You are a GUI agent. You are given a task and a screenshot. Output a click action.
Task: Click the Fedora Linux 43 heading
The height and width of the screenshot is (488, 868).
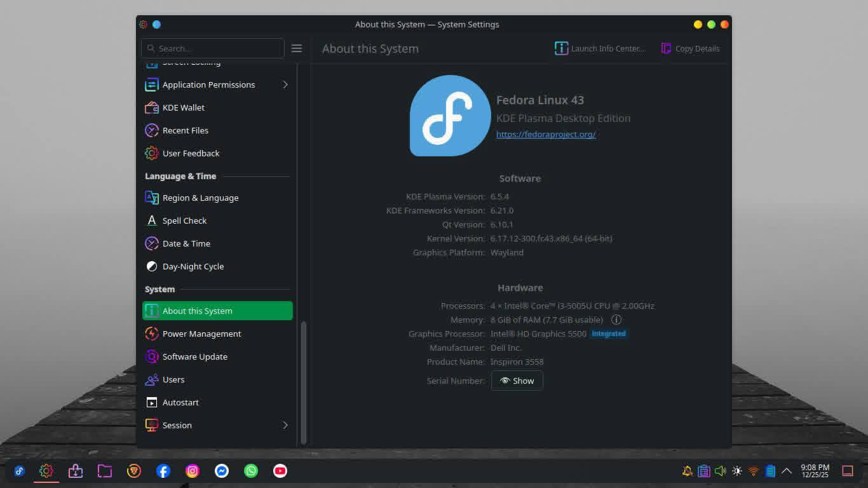click(x=540, y=100)
